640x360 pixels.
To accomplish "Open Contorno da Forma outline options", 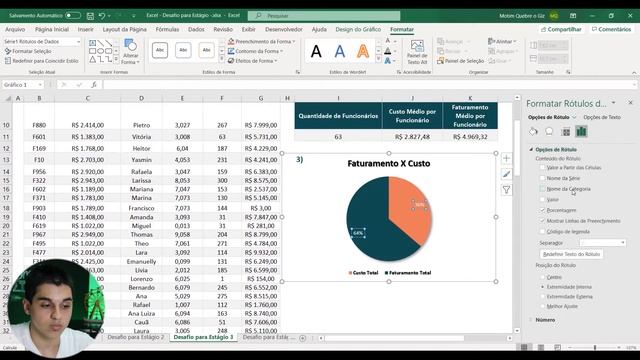I will tap(256, 51).
